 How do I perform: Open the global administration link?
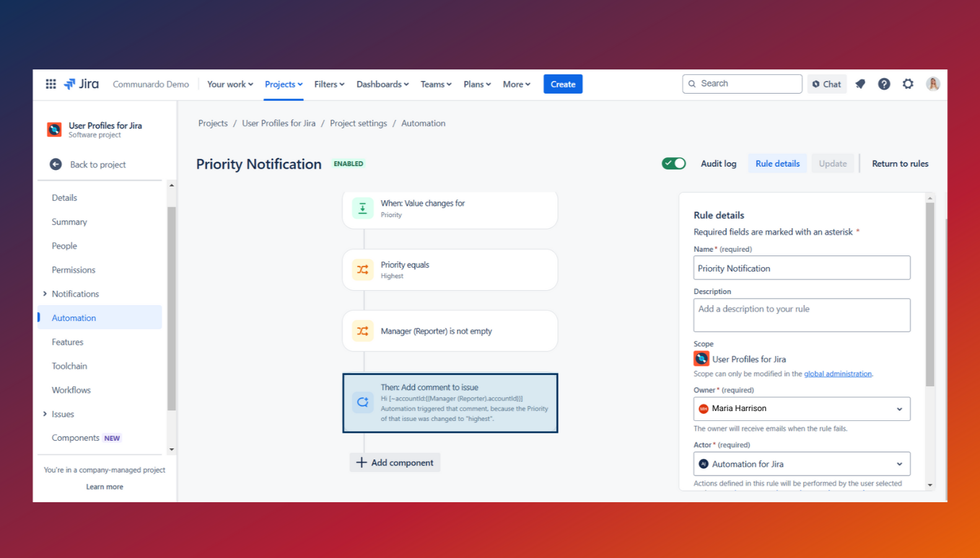[838, 374]
